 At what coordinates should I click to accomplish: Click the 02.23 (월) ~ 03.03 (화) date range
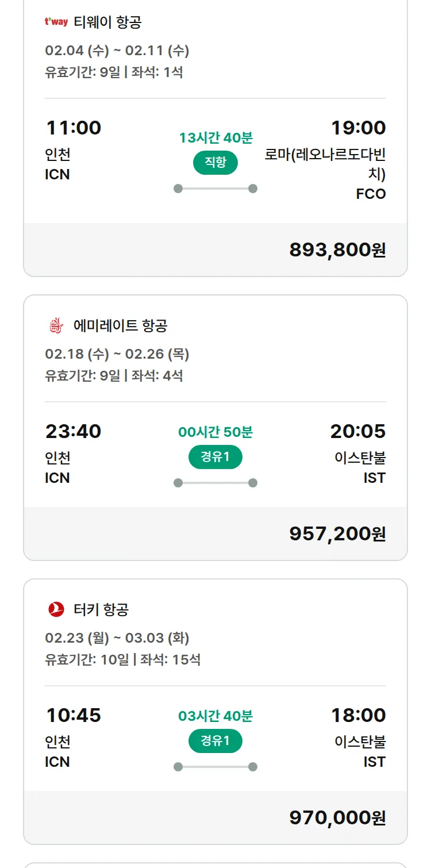click(x=117, y=638)
